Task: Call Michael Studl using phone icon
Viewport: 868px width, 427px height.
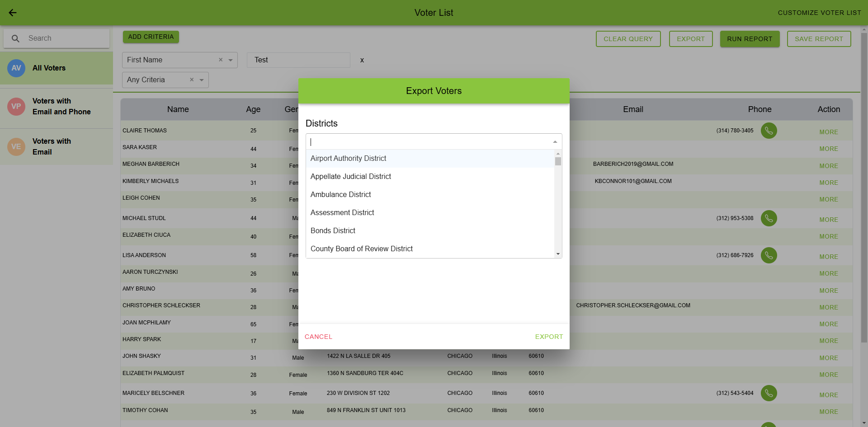Action: click(x=769, y=218)
